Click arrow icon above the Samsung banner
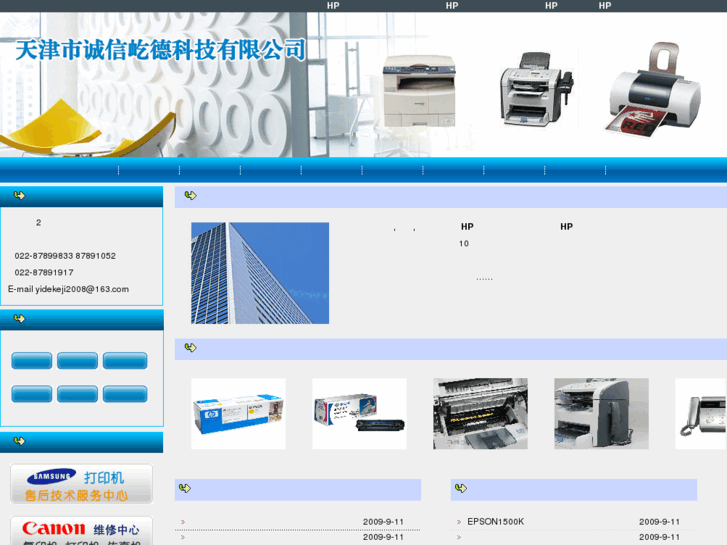 pyautogui.click(x=19, y=441)
